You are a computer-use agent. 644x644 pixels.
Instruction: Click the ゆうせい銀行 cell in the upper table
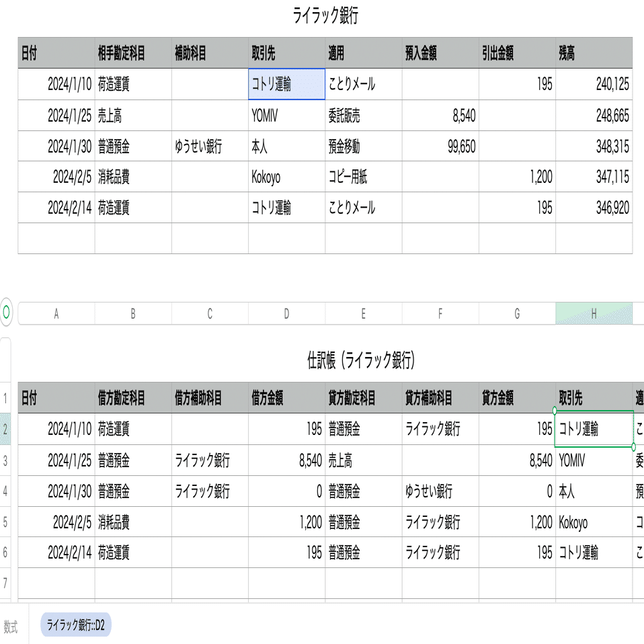(x=210, y=146)
